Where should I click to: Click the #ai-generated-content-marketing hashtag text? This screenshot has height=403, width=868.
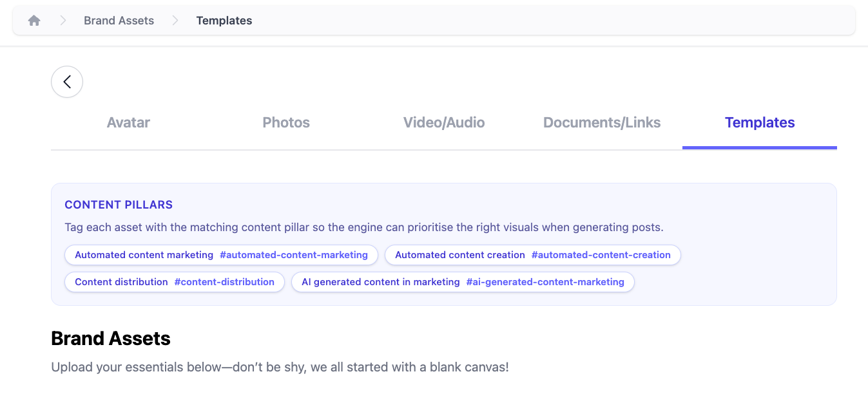click(545, 282)
